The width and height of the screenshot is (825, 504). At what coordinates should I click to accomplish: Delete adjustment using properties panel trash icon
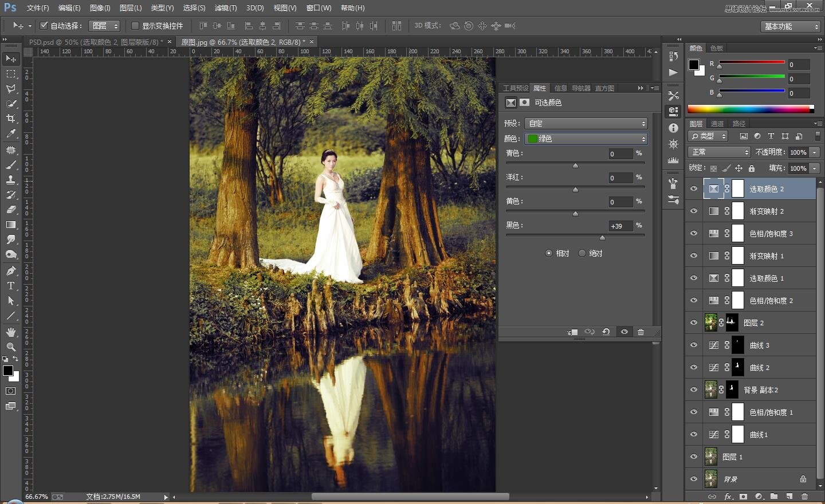[x=641, y=332]
